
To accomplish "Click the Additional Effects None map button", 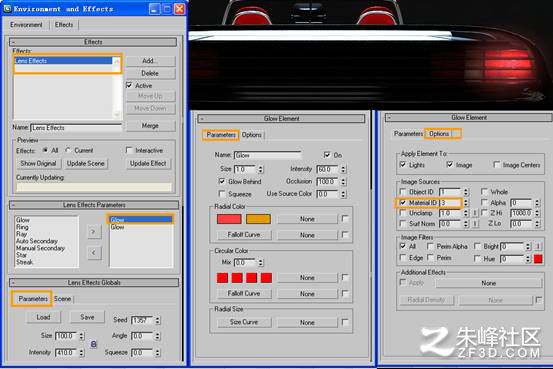I will pyautogui.click(x=489, y=283).
